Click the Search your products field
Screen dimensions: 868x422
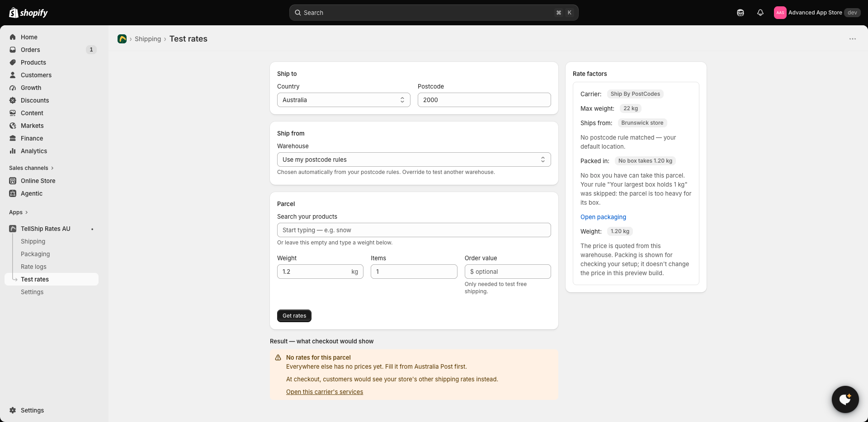[x=414, y=230]
